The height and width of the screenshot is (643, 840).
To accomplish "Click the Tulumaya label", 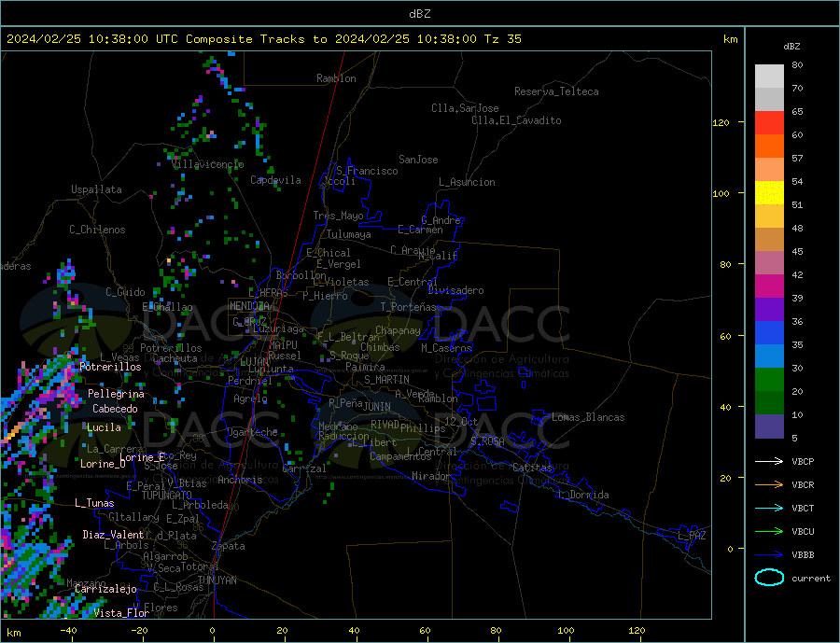I will pos(349,234).
